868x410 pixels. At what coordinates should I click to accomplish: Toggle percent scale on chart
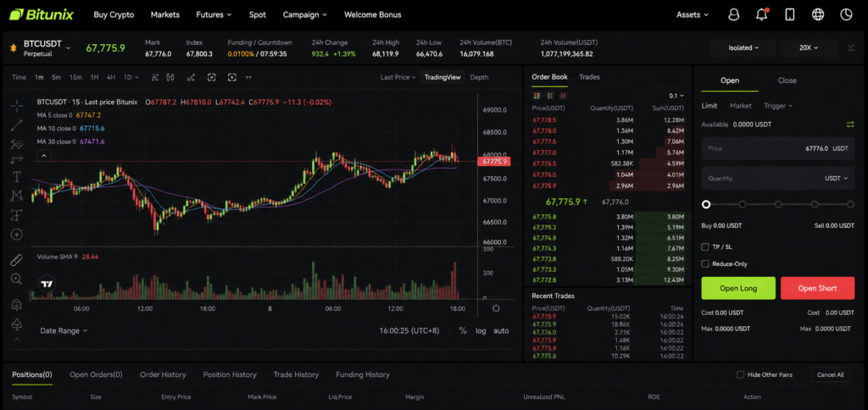tap(463, 331)
